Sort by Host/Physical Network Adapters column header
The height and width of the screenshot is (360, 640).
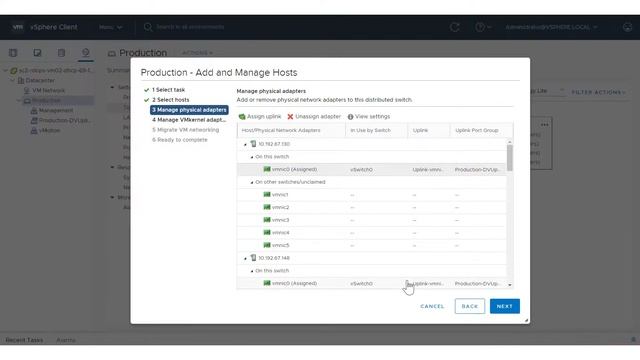click(x=291, y=130)
